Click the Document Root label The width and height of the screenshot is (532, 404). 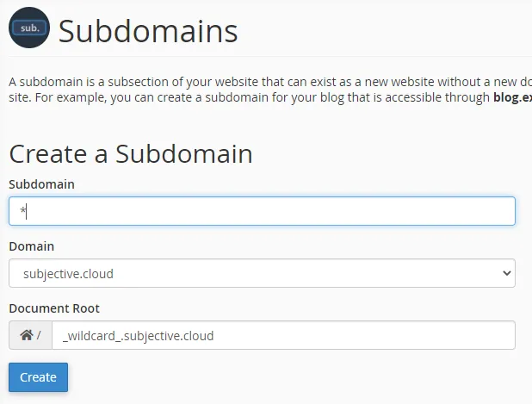pos(54,308)
